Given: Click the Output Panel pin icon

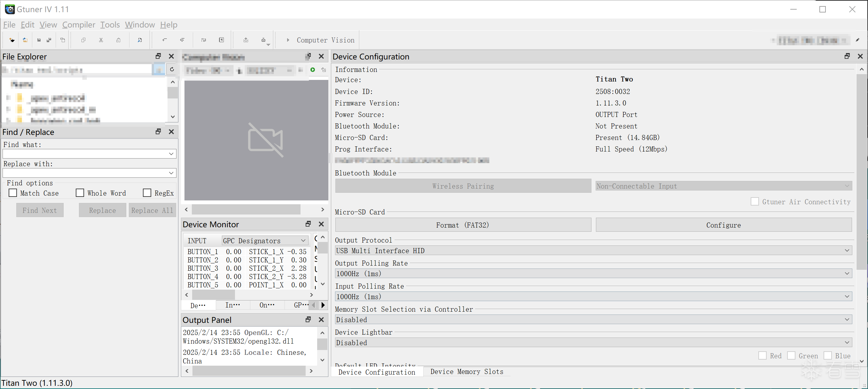Looking at the screenshot, I should [308, 319].
